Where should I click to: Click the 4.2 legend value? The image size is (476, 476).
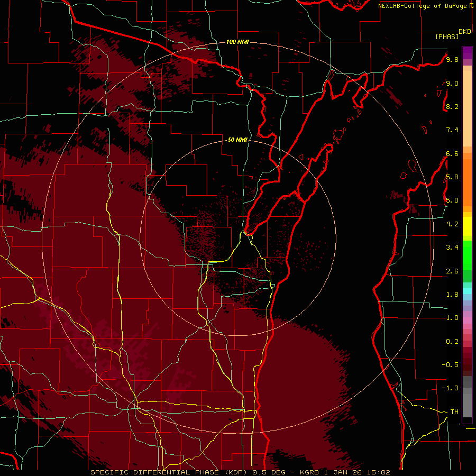(x=452, y=224)
